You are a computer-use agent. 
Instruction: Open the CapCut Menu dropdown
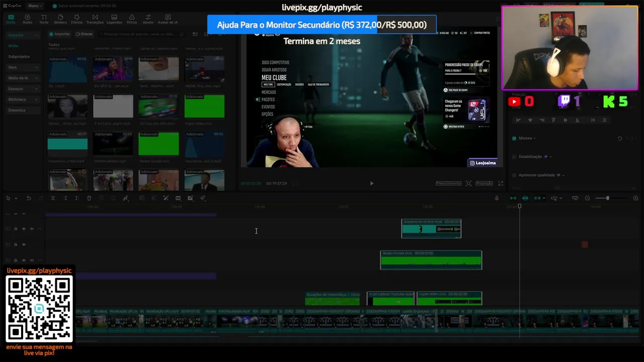click(x=34, y=6)
